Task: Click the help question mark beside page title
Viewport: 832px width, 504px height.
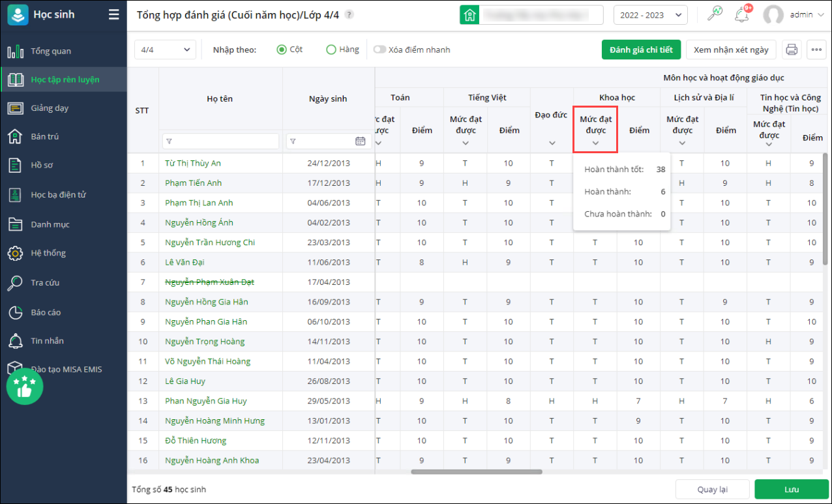Action: pyautogui.click(x=349, y=14)
